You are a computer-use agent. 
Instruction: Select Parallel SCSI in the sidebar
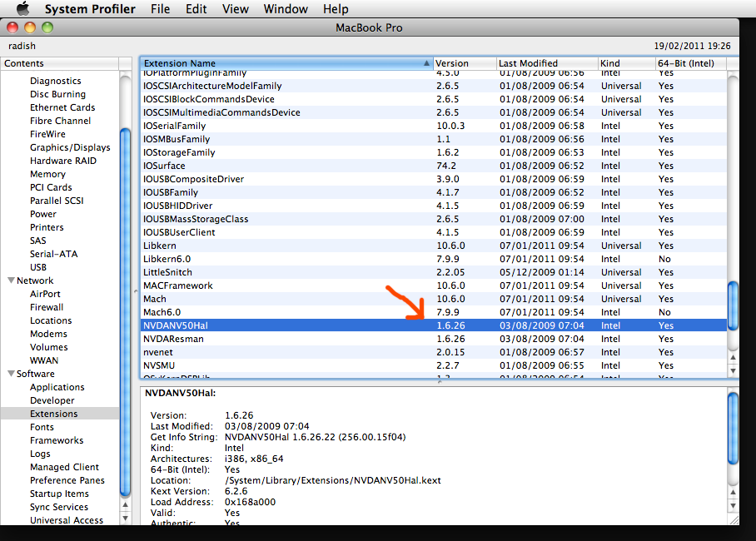pos(57,200)
